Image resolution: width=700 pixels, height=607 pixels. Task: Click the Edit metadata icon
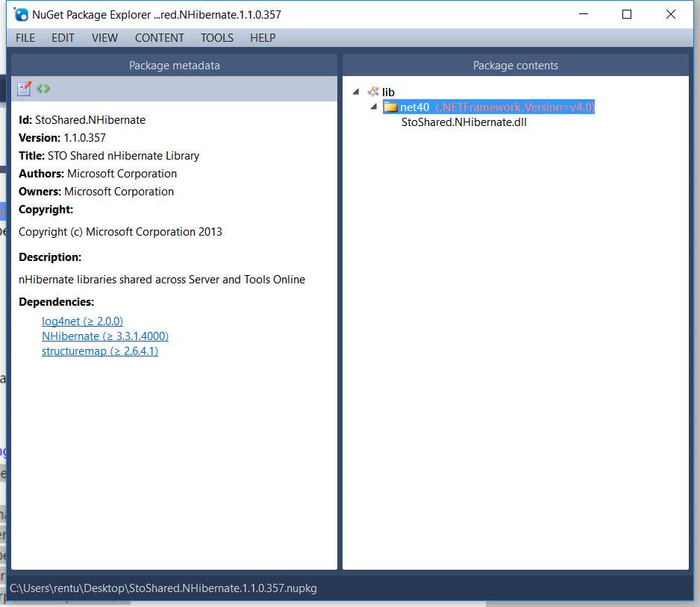pyautogui.click(x=24, y=89)
